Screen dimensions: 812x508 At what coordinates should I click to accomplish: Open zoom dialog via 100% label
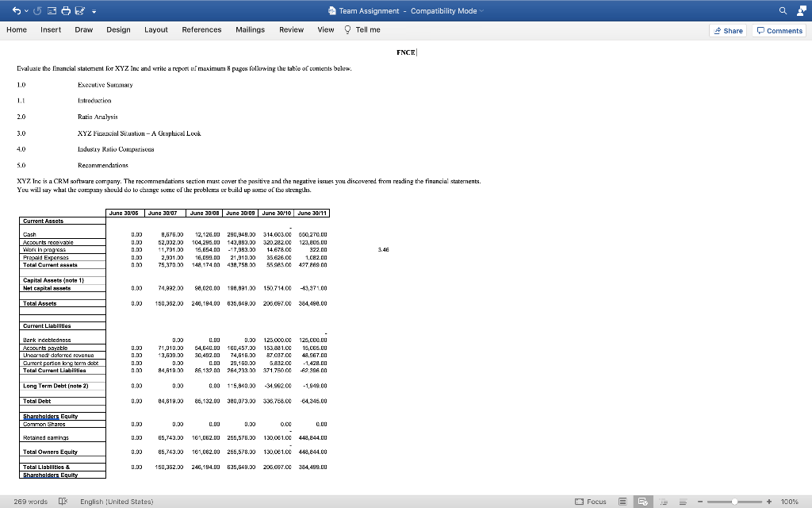[789, 502]
